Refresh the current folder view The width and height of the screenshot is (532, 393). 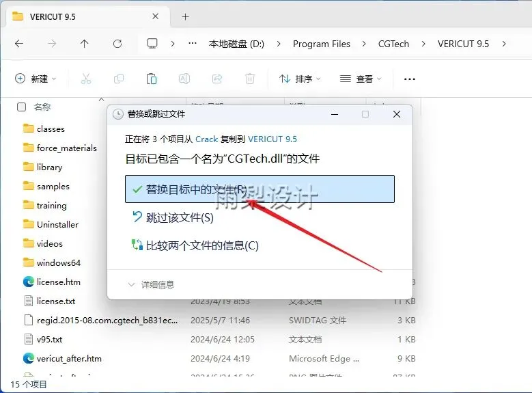[x=117, y=44]
